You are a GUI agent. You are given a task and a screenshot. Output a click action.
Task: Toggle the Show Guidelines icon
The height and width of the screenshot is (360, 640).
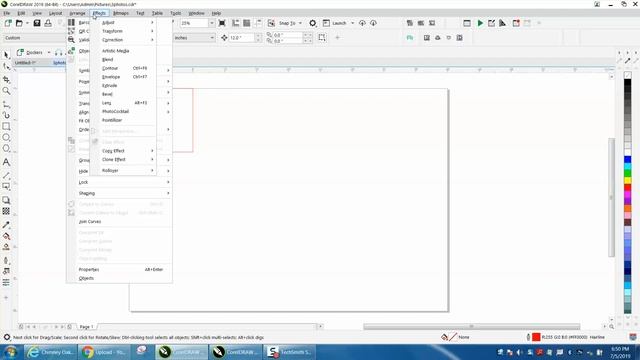[x=258, y=23]
